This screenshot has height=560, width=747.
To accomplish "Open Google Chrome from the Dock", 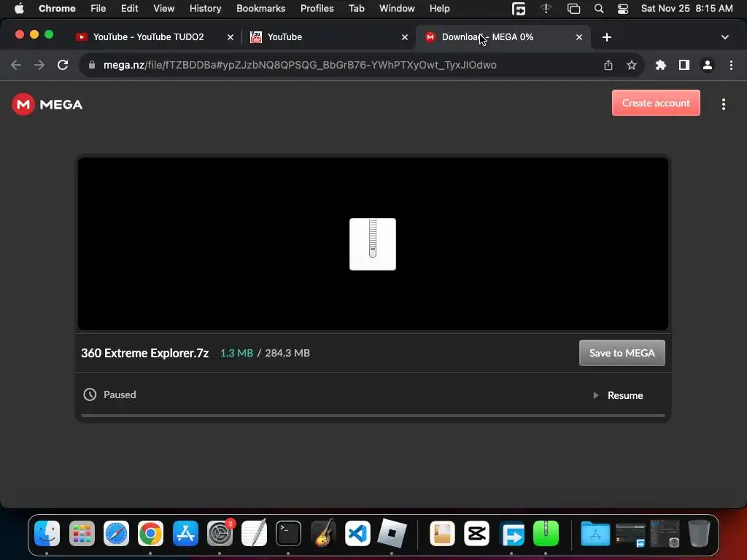I will pos(150,533).
